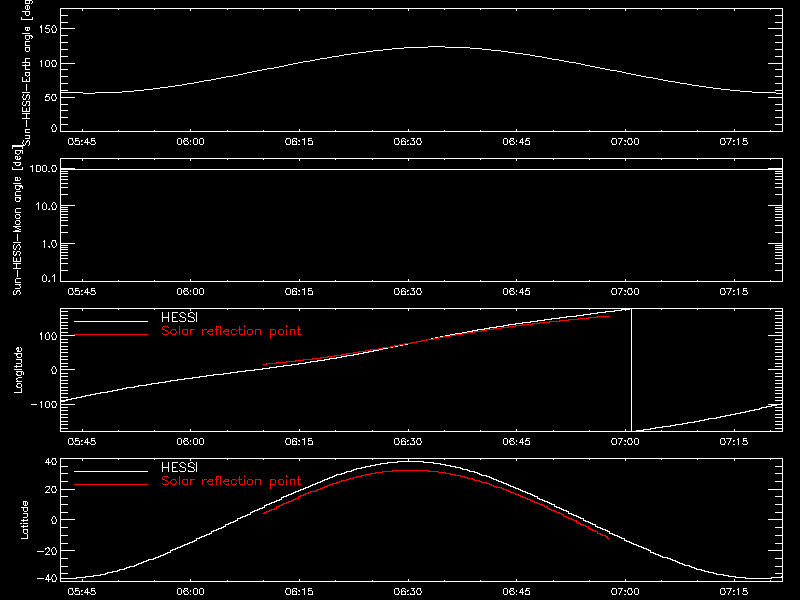Select the 07:00 label under Earth angle plot
The height and width of the screenshot is (600, 800).
(x=625, y=142)
